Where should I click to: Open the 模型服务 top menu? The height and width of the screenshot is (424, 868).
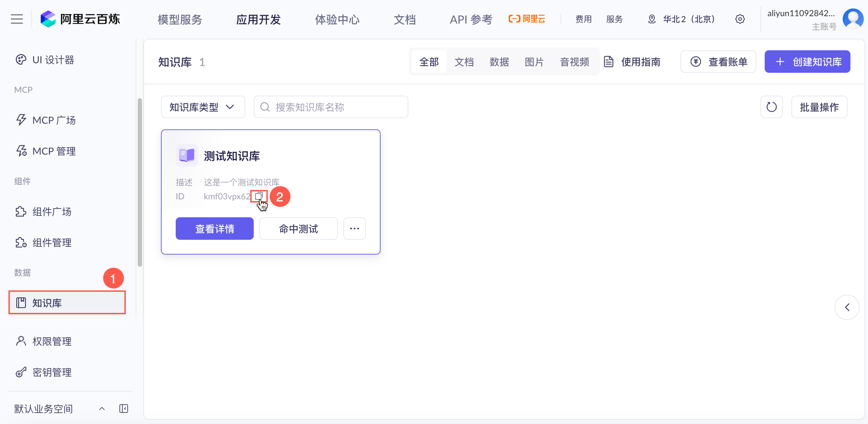tap(180, 19)
